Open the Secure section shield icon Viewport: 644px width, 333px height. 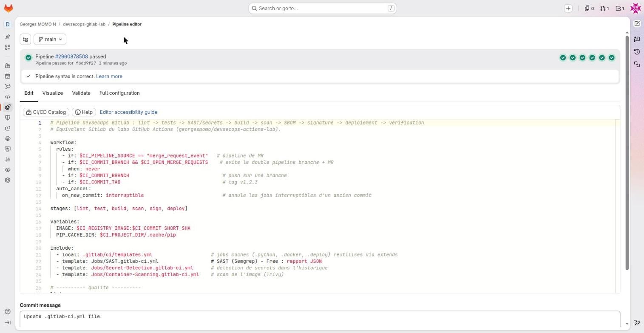(7, 118)
